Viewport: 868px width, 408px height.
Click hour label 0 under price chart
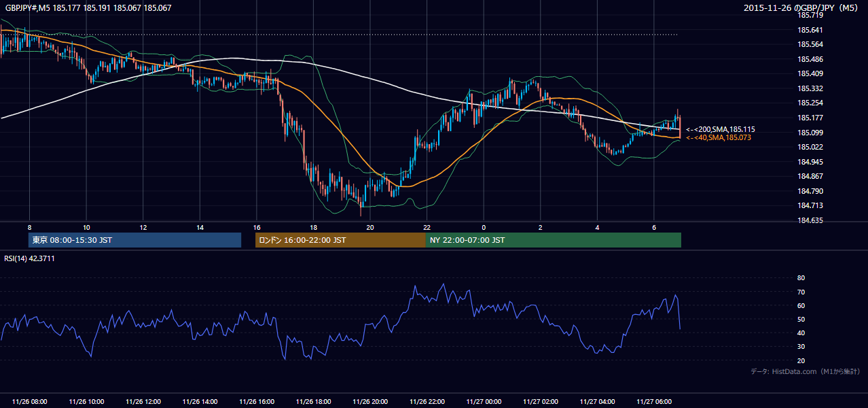pos(484,227)
